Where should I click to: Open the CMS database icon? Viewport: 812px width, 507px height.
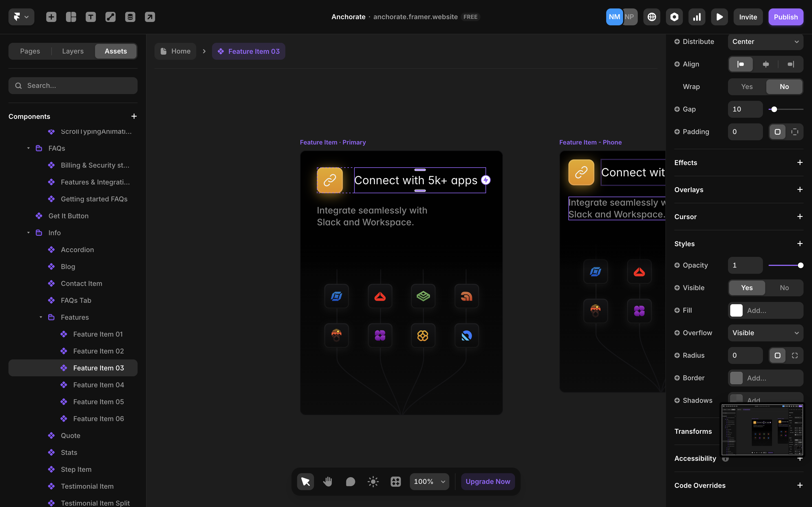[130, 17]
